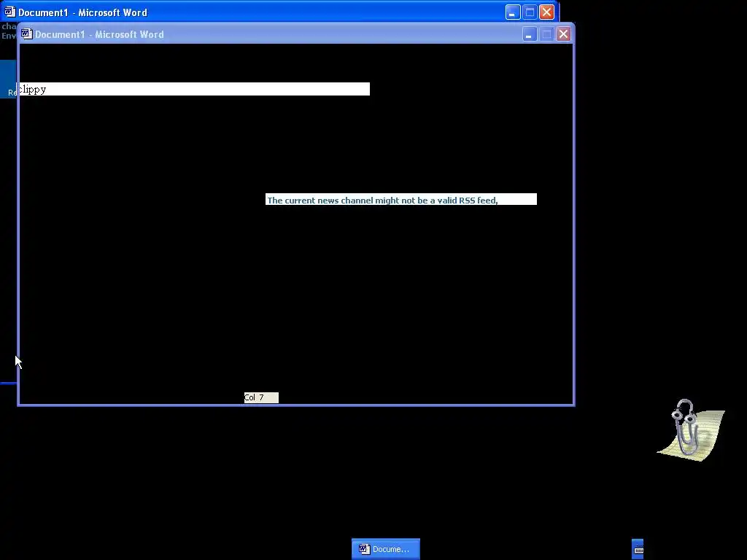Click the Word icon in back window title bar
747x560 pixels.
click(10, 12)
